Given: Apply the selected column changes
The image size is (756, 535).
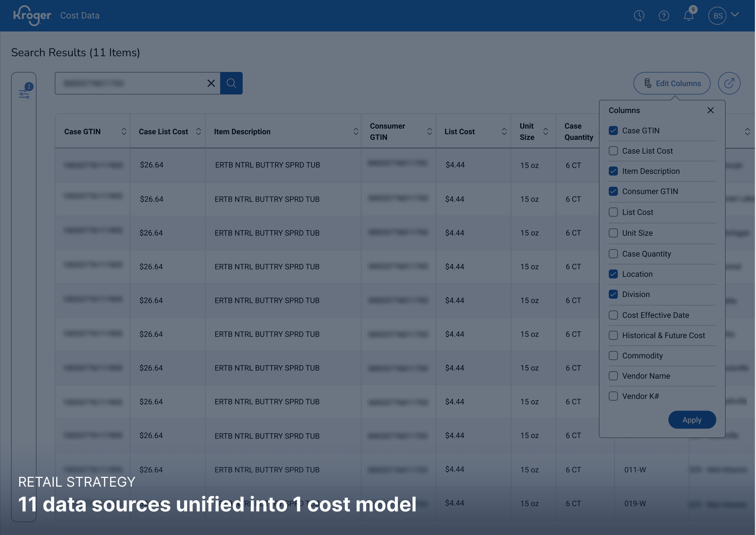Looking at the screenshot, I should pyautogui.click(x=692, y=420).
